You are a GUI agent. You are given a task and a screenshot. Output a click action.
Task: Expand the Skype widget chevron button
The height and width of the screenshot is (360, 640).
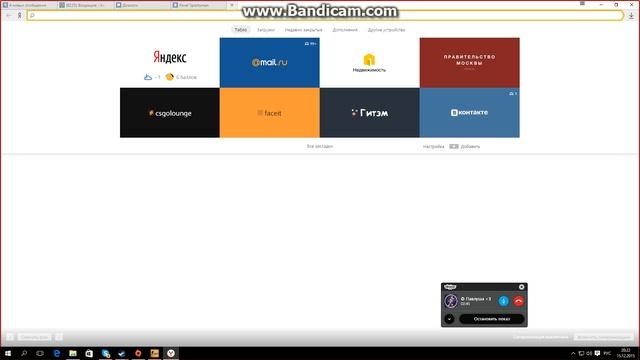[x=449, y=319]
